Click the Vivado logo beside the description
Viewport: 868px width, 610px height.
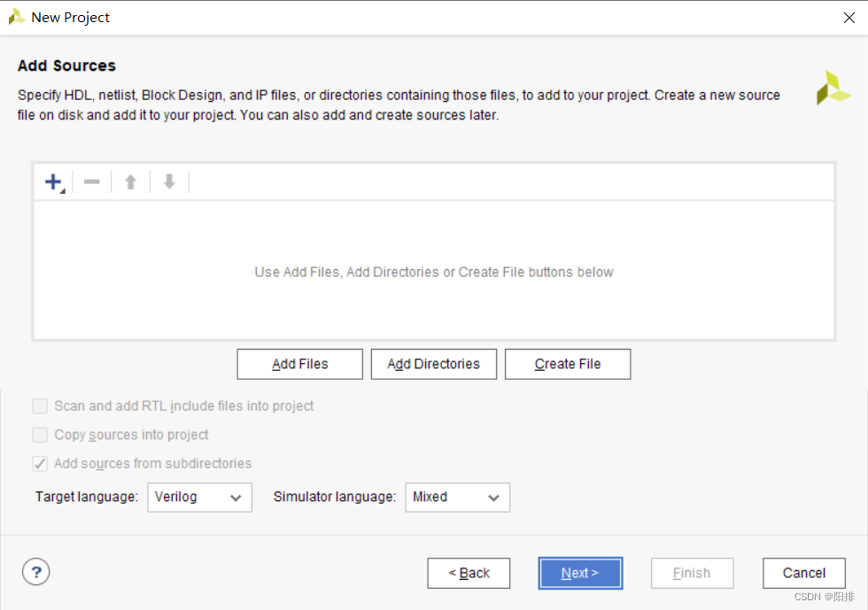tap(833, 88)
